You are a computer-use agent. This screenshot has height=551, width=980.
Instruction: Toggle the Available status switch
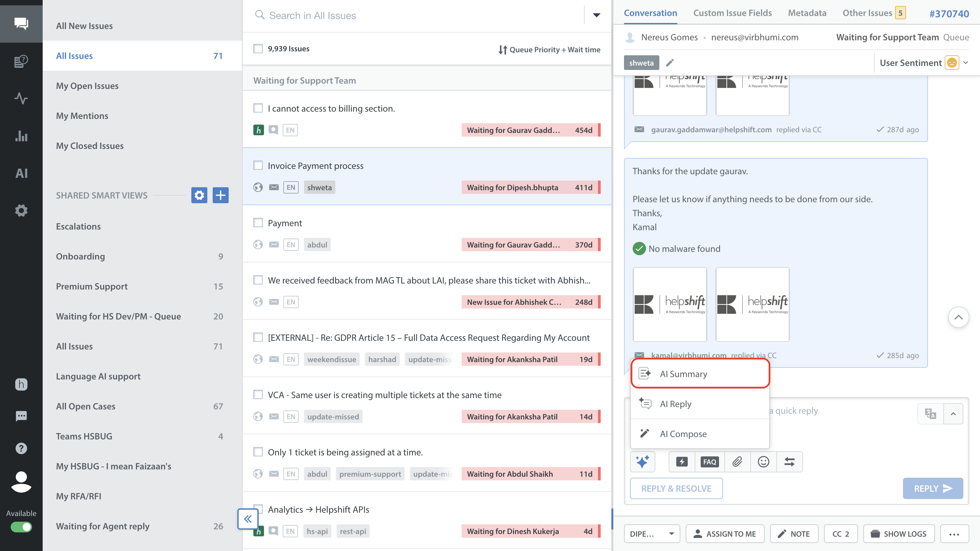tap(21, 527)
